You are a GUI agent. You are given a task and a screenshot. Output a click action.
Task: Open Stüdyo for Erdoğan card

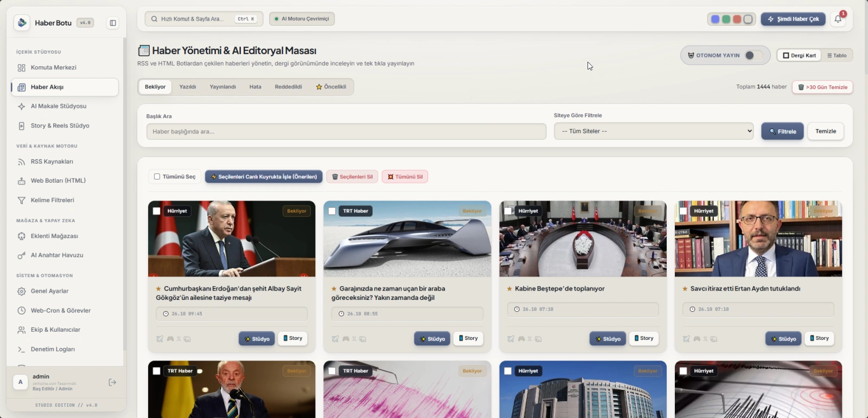[x=257, y=339]
